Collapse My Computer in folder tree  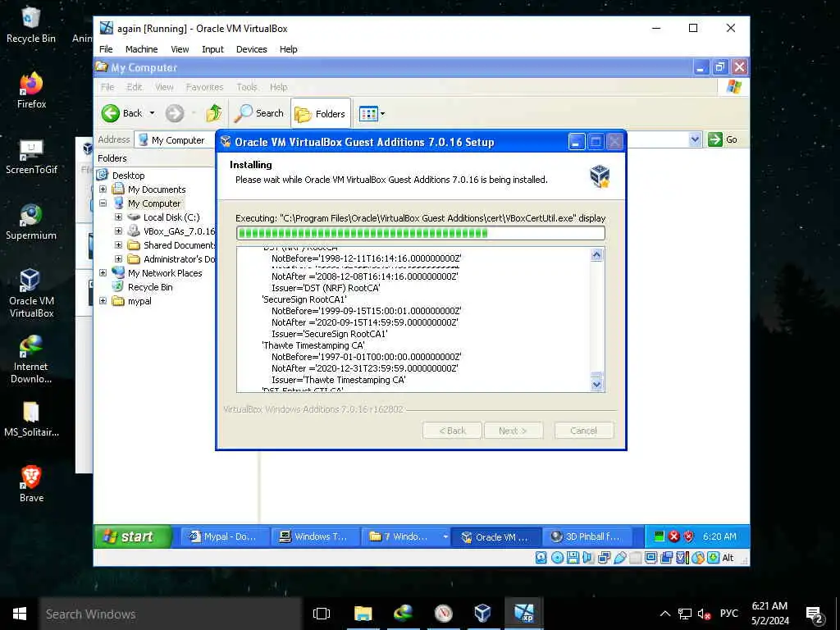103,203
